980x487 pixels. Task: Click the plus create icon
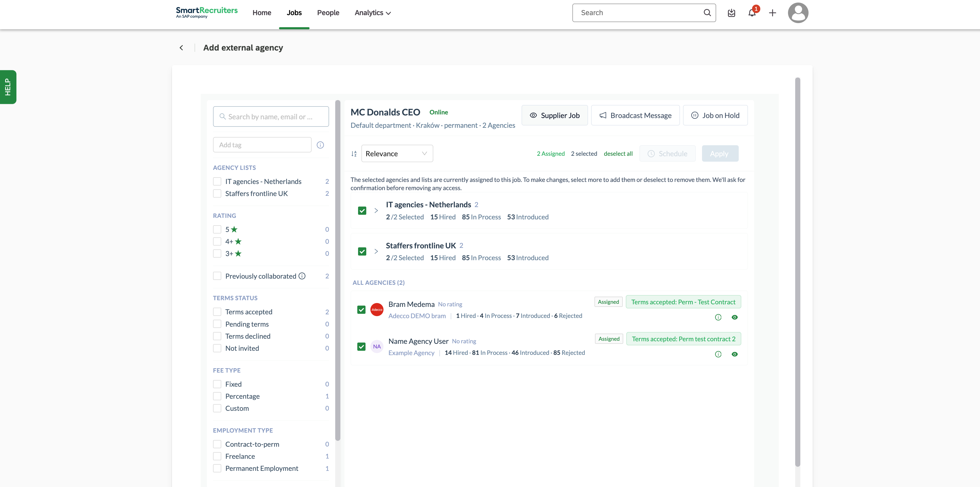click(x=772, y=13)
